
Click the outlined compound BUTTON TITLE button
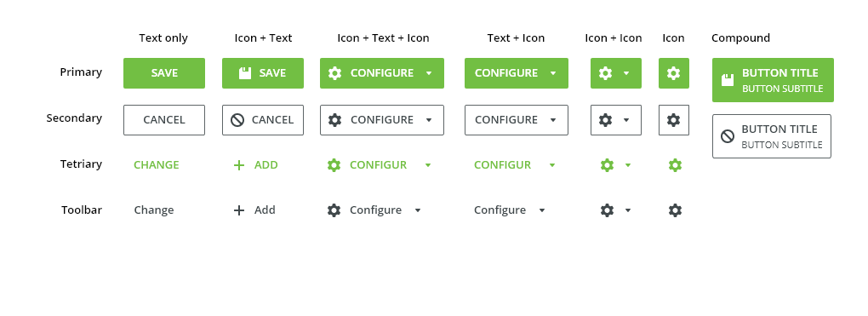click(772, 136)
